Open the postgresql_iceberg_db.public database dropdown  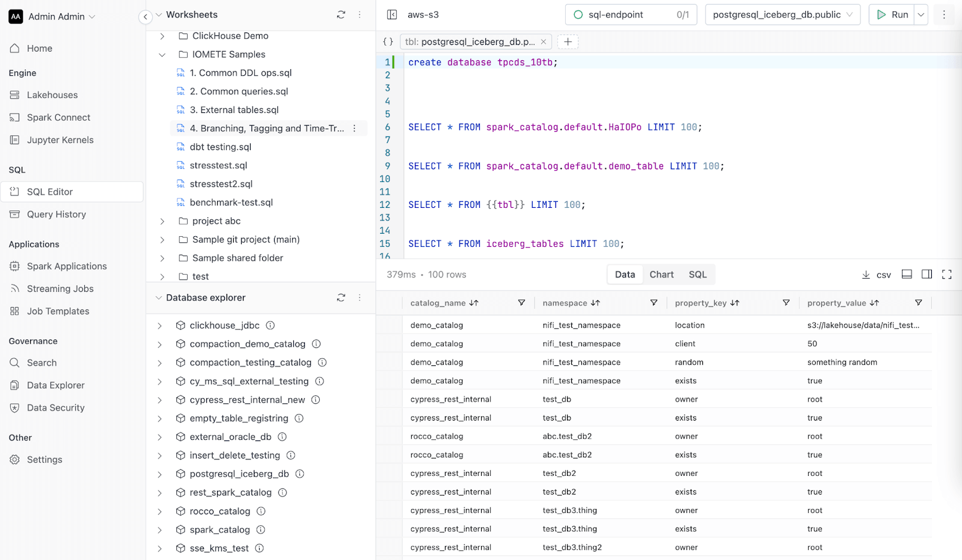tap(783, 14)
